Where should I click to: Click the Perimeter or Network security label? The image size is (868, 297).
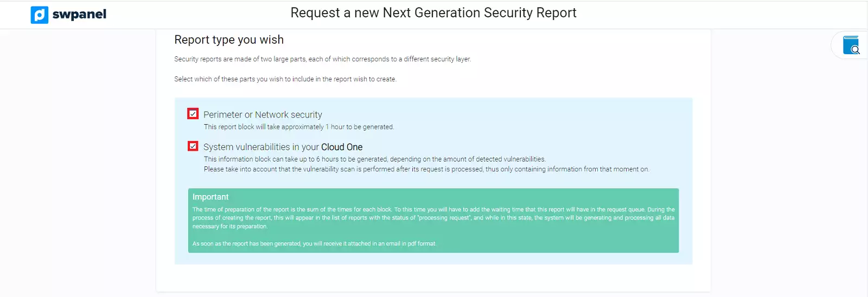(263, 115)
